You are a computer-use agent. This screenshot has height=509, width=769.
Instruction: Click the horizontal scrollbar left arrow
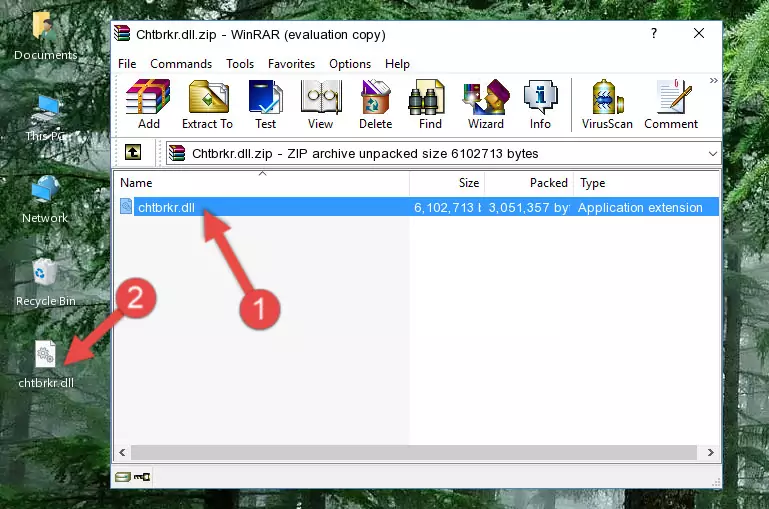pyautogui.click(x=123, y=452)
